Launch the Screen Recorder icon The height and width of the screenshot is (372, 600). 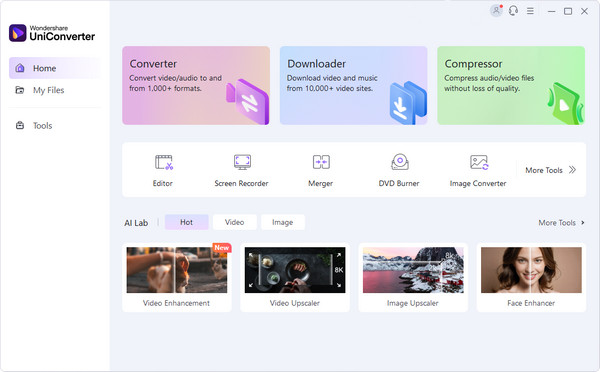pos(242,162)
